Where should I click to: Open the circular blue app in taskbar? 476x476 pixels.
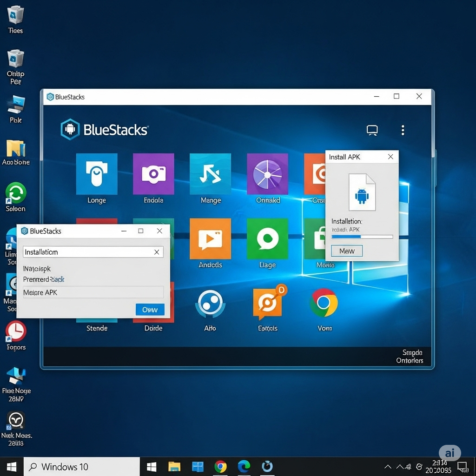coord(267,467)
